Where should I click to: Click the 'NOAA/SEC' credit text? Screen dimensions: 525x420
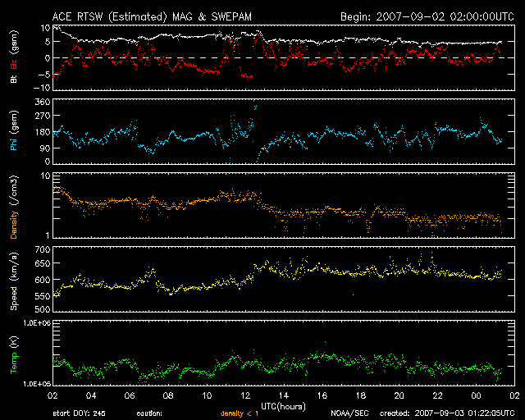(349, 413)
